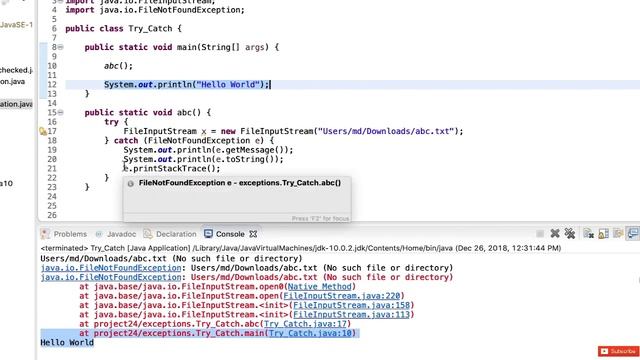Switch to the Declaration tab
Image resolution: width=640 pixels, height=360 pixels.
(x=170, y=234)
